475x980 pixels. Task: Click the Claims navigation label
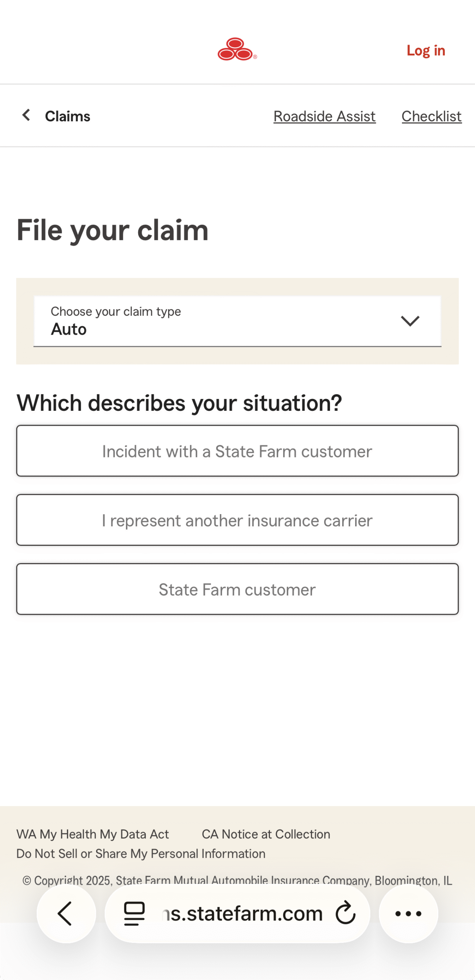coord(68,116)
